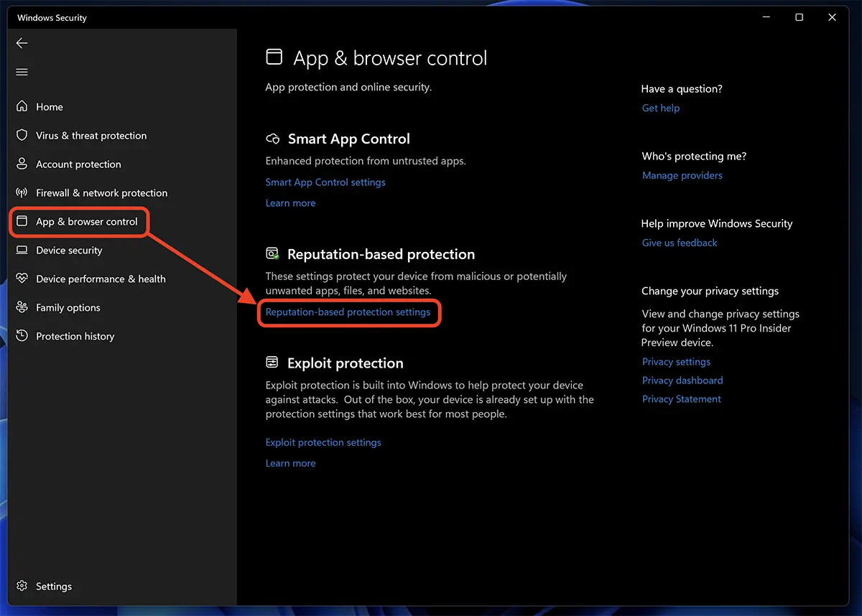Click the Smart App Control heading

click(x=349, y=139)
